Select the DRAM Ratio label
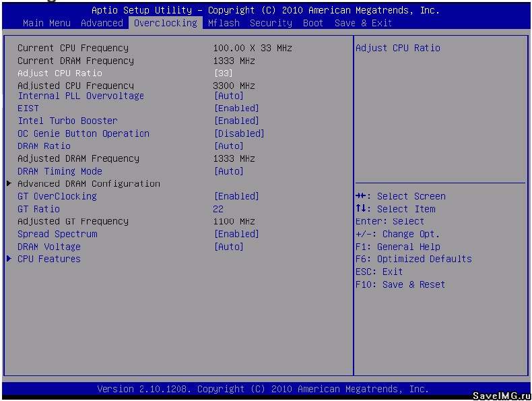 (x=44, y=146)
